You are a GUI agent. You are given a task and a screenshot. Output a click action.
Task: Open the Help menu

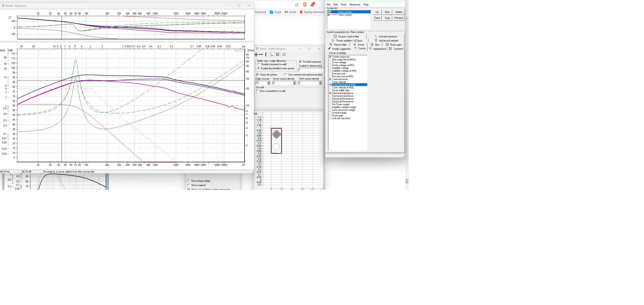[366, 4]
